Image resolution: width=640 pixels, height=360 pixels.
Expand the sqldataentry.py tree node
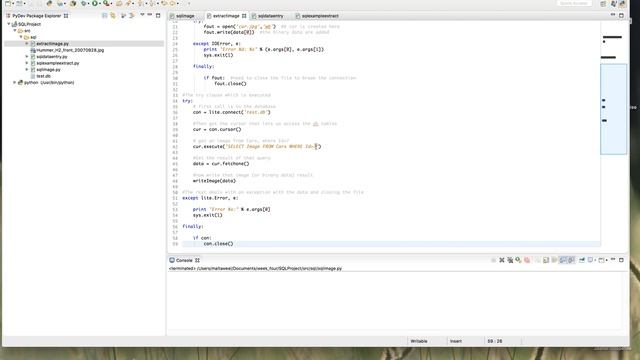tap(27, 57)
